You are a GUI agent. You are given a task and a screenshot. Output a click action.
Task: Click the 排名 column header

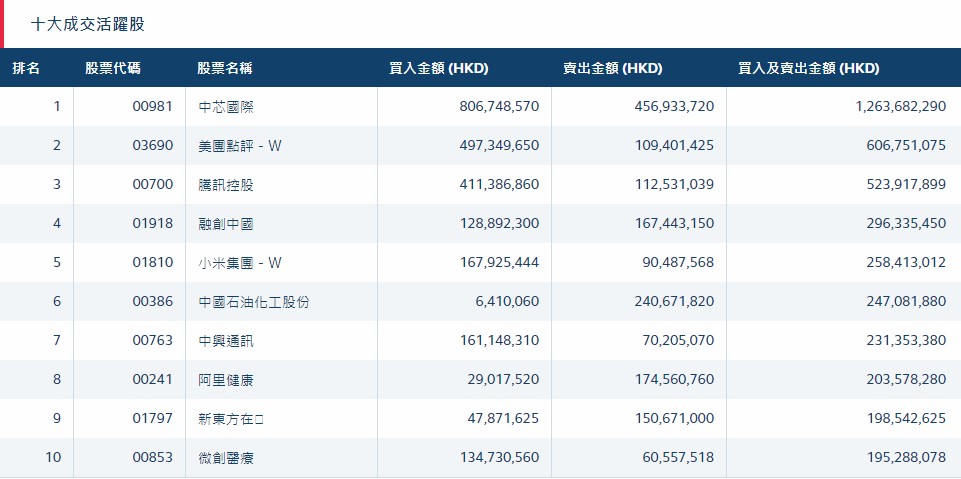26,68
